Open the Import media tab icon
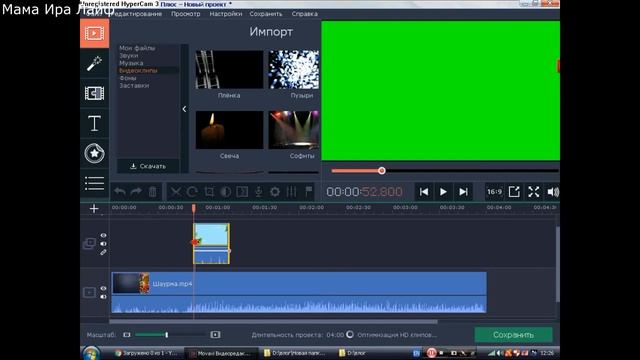This screenshot has width=640, height=360. [x=94, y=33]
